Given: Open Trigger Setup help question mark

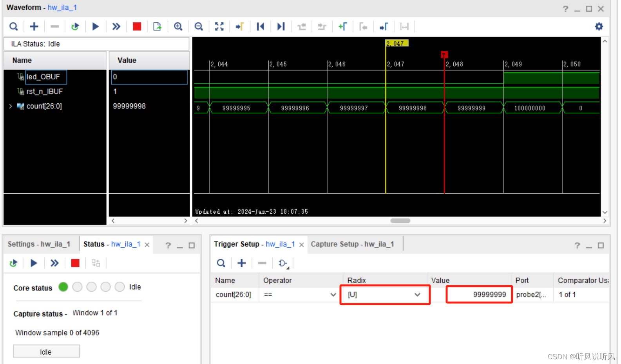Looking at the screenshot, I should pos(577,245).
